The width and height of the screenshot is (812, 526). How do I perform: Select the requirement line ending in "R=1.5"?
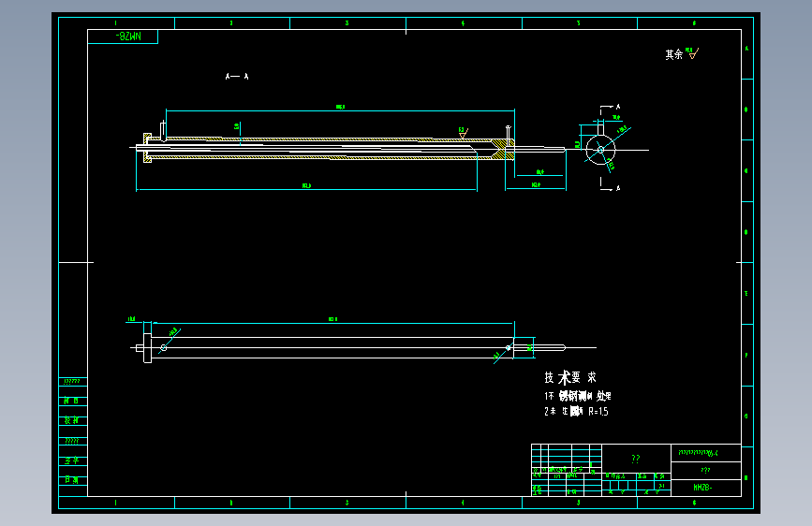576,412
